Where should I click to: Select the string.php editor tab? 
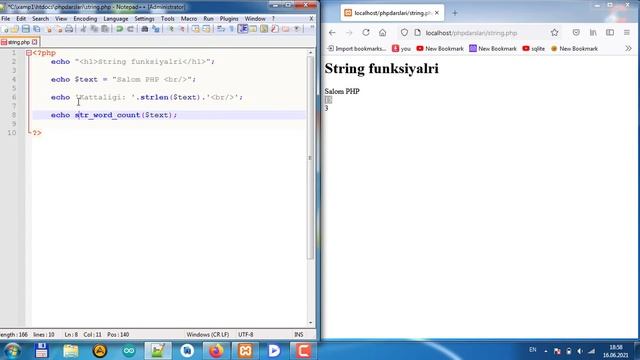tap(19, 42)
